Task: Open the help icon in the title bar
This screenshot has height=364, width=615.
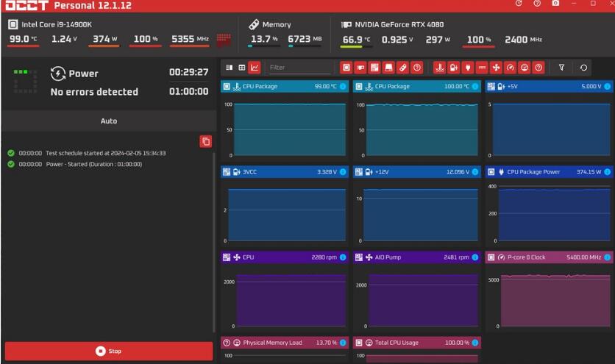Action: point(537,4)
